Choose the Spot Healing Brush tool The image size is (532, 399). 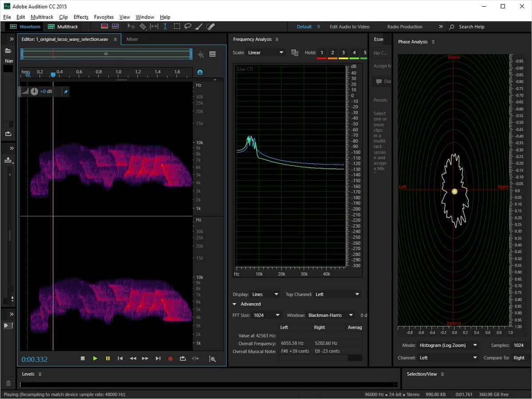pos(211,27)
